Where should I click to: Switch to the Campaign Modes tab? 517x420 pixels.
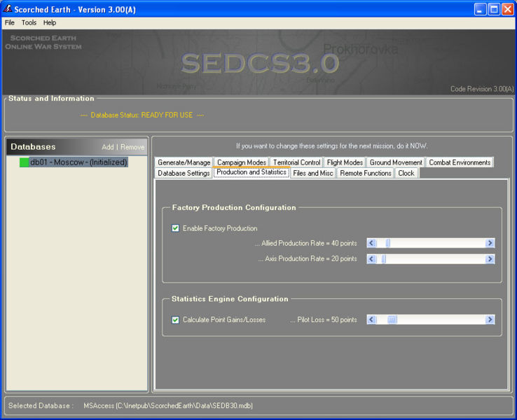coord(241,162)
